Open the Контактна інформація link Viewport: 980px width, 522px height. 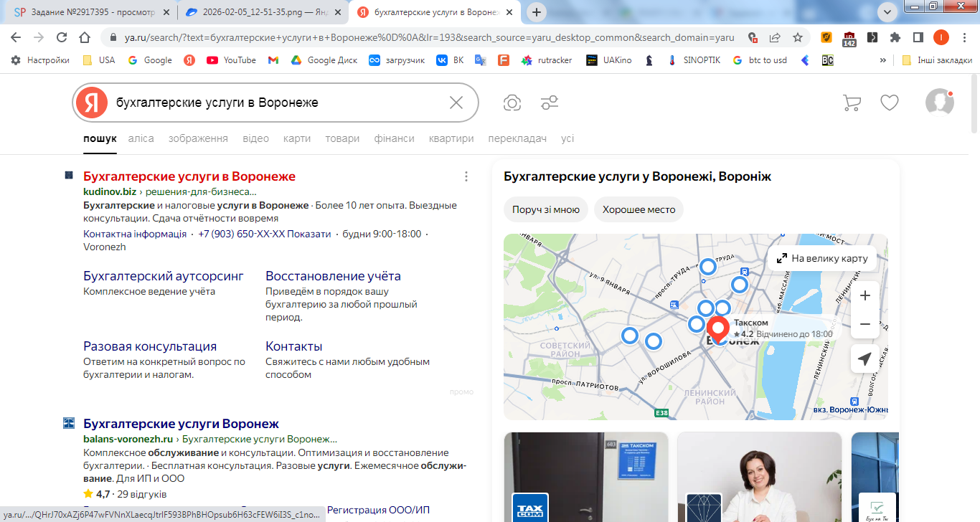coord(135,234)
